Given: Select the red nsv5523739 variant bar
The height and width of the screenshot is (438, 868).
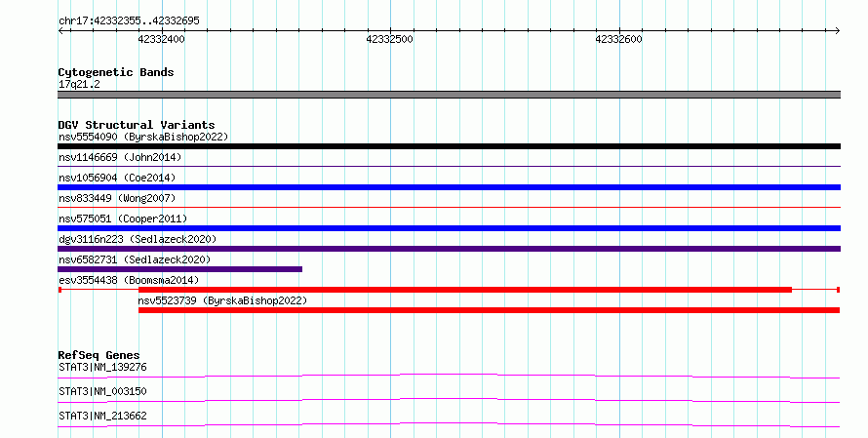Looking at the screenshot, I should (x=489, y=310).
